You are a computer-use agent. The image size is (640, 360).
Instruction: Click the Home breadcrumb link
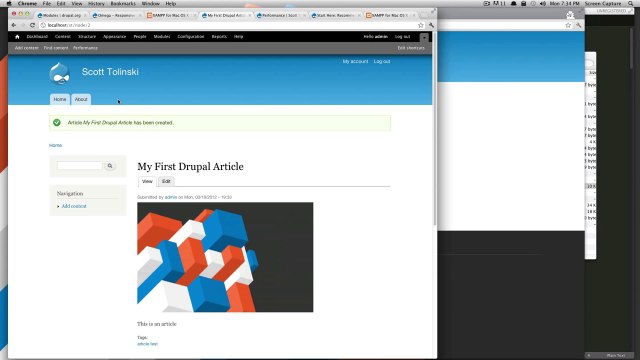pos(56,145)
